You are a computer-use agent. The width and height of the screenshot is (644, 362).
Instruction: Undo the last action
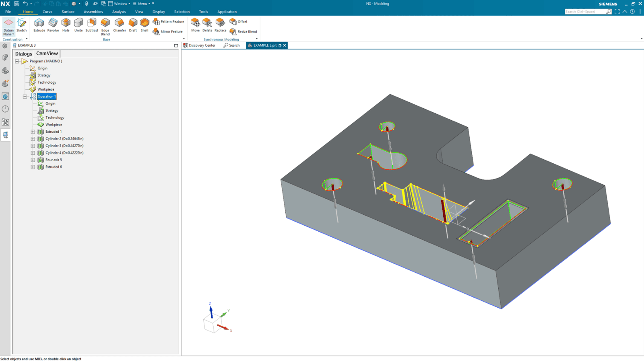pos(25,4)
